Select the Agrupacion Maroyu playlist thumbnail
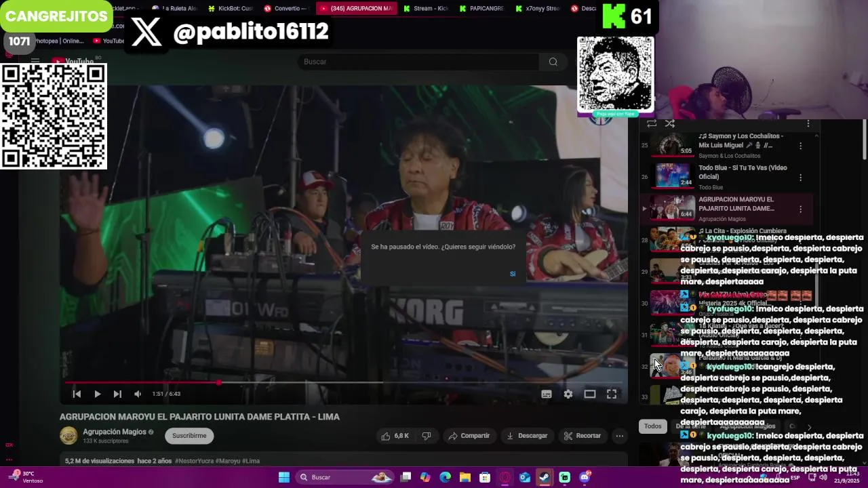 pyautogui.click(x=673, y=209)
